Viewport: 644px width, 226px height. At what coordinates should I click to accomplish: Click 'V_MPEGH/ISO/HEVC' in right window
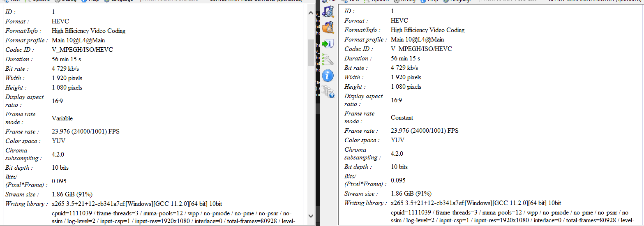coord(421,49)
